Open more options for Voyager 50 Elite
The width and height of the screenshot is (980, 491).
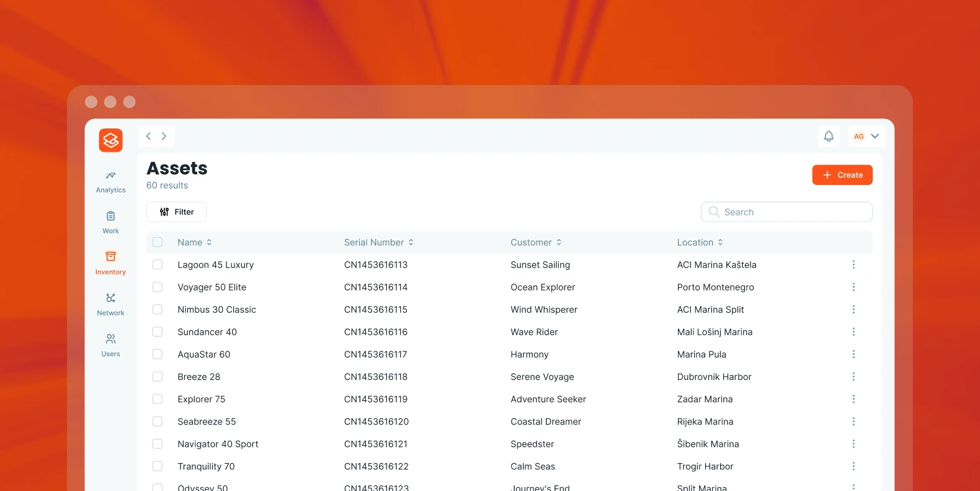853,287
